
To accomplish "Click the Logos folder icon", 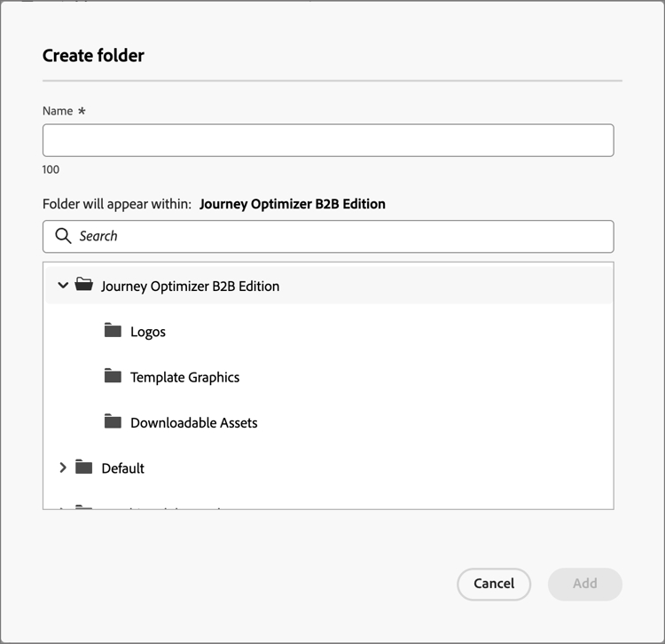I will (x=113, y=330).
